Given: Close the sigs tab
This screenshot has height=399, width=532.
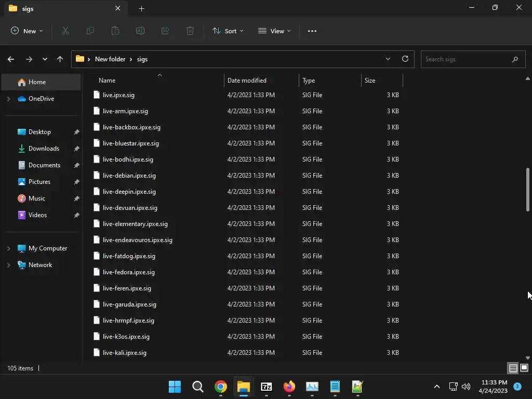Looking at the screenshot, I should 118,8.
